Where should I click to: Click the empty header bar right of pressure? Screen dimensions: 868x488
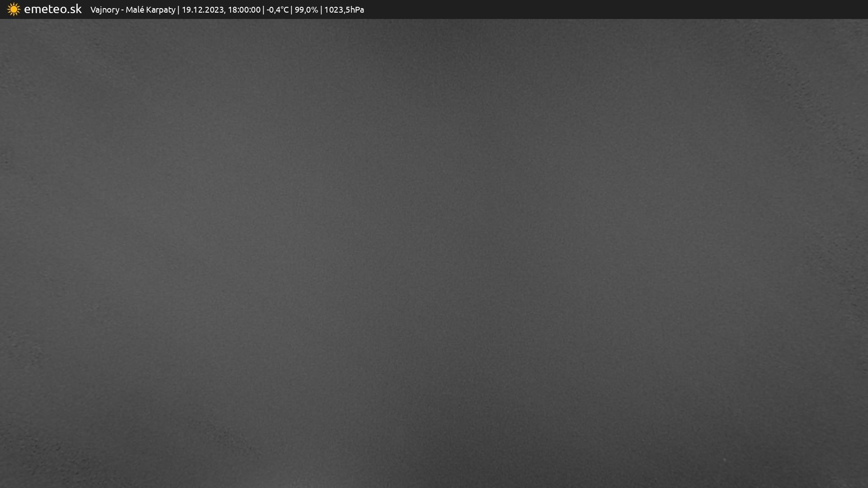click(x=610, y=9)
